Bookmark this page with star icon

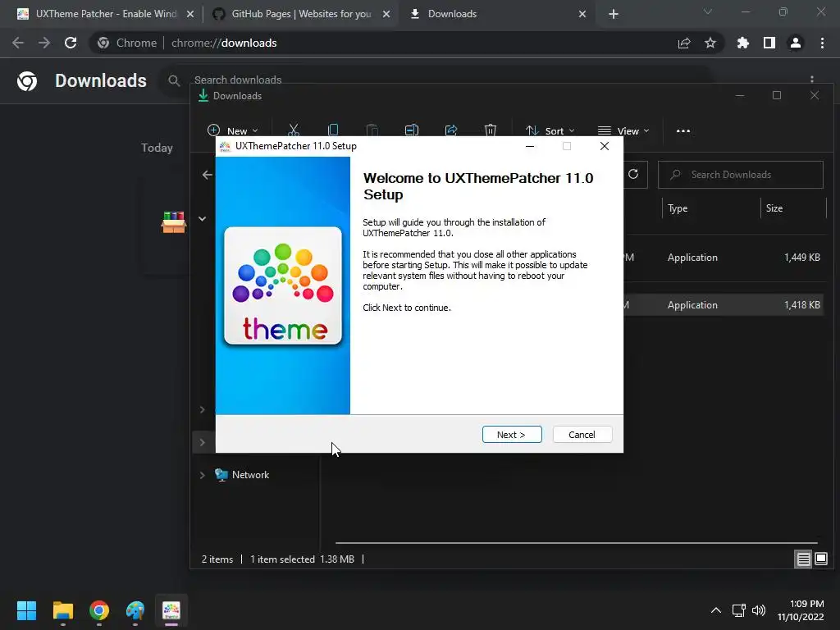(710, 43)
